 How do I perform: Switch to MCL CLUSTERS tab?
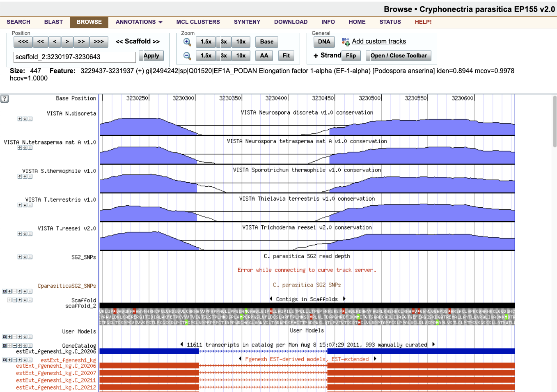198,22
